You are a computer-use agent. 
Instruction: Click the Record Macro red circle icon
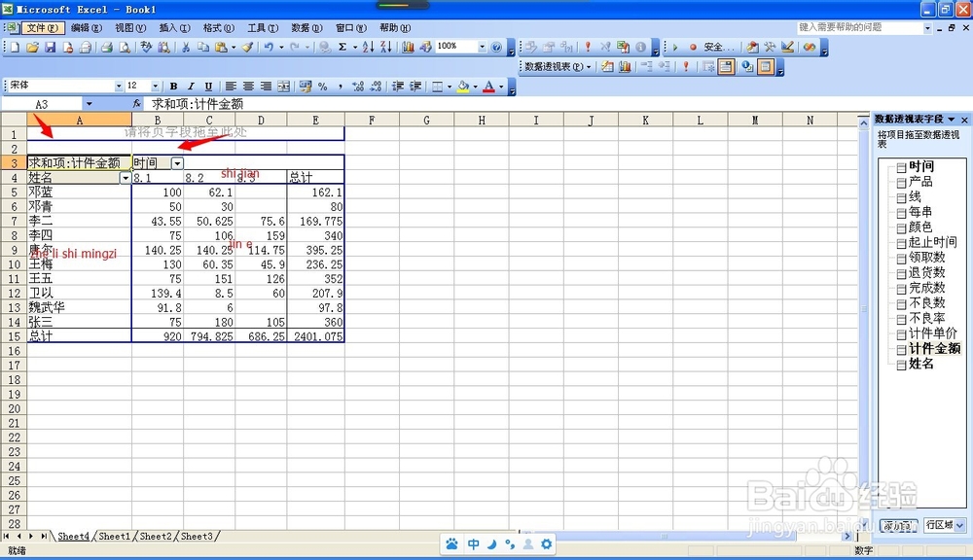pyautogui.click(x=693, y=47)
